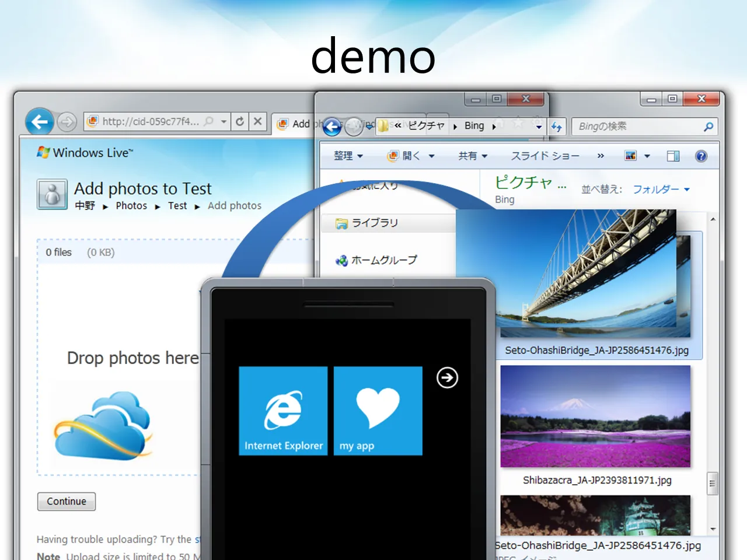Open the 整理 menu in Explorer

[348, 156]
